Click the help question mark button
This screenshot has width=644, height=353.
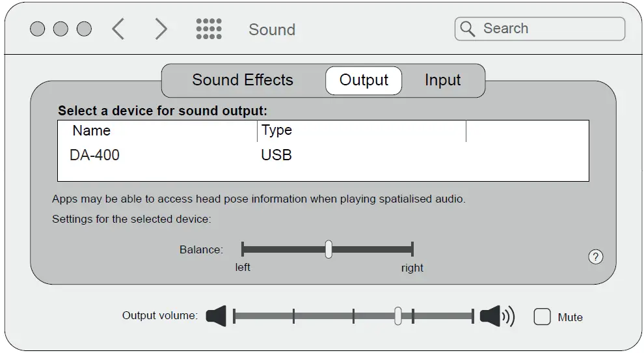[595, 257]
